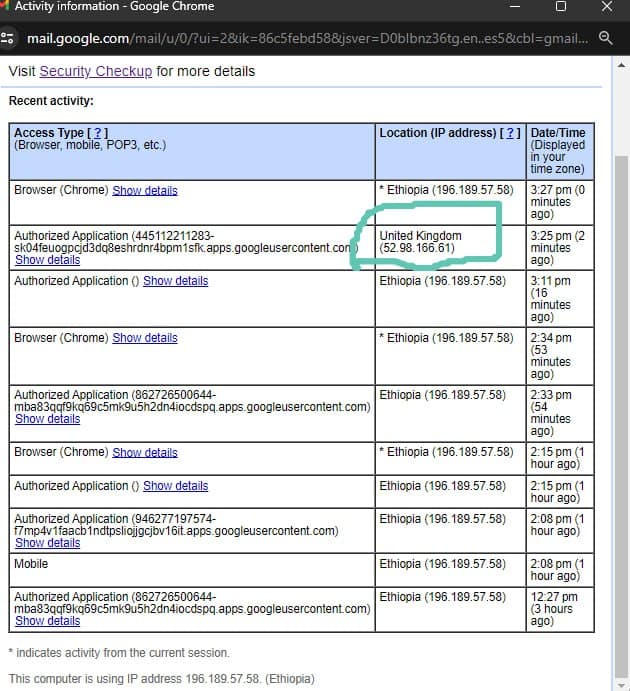
Task: Click the vertical scrollbar thumb
Action: [x=621, y=416]
